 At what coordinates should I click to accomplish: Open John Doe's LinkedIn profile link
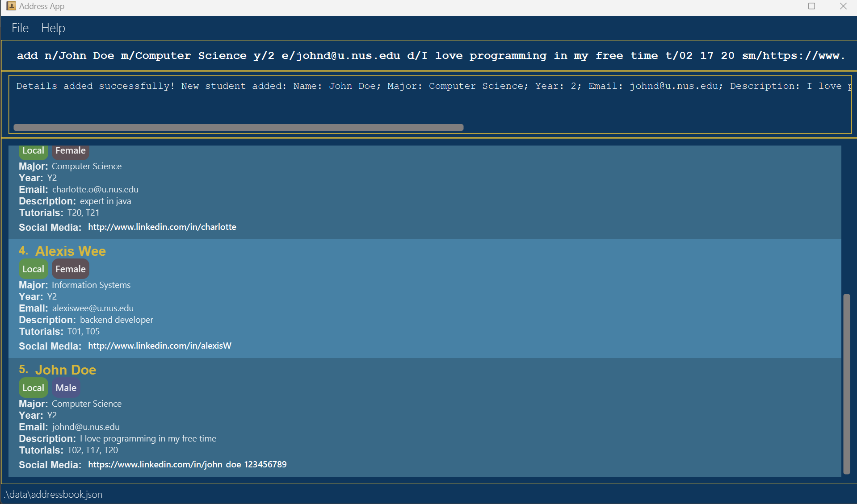(187, 465)
